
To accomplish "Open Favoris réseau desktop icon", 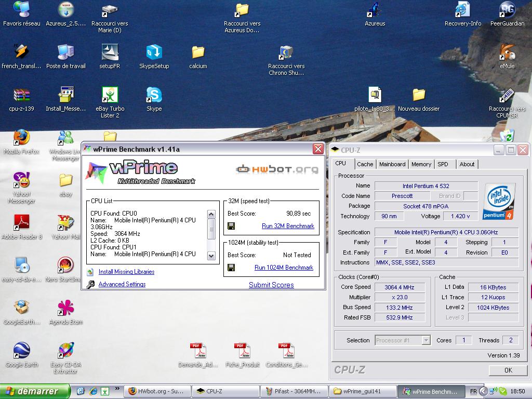I will (21, 14).
